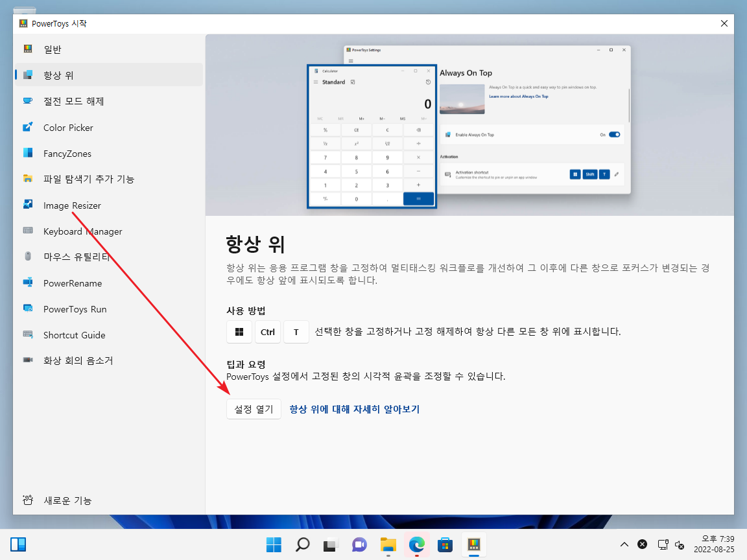Screen dimensions: 747x560
Task: Switch to the Color Picker page
Action: pos(109,127)
